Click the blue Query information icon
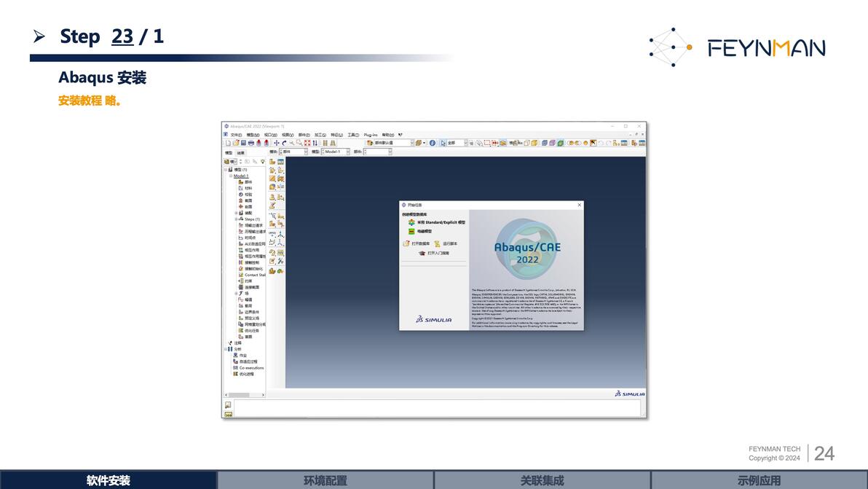The height and width of the screenshot is (489, 868). pos(433,143)
